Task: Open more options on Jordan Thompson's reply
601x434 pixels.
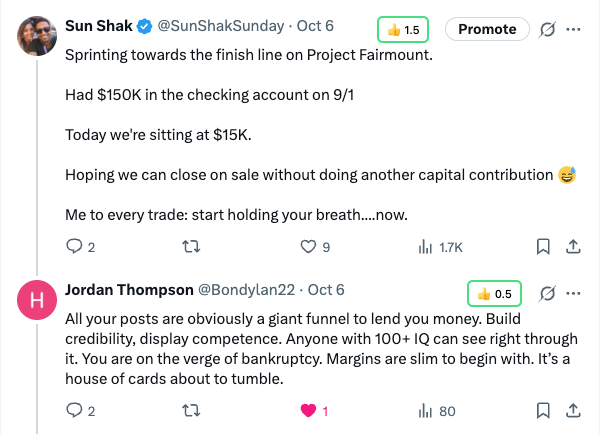Action: coord(574,293)
